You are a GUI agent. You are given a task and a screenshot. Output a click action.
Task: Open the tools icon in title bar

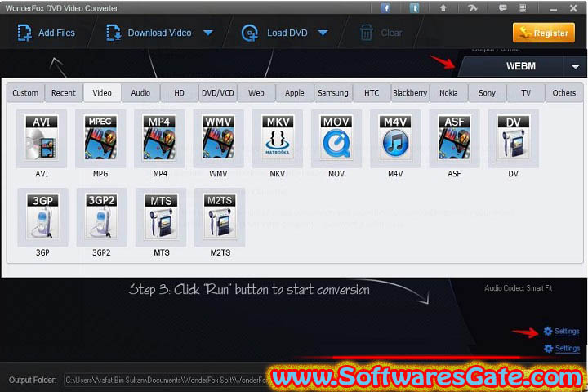[473, 8]
